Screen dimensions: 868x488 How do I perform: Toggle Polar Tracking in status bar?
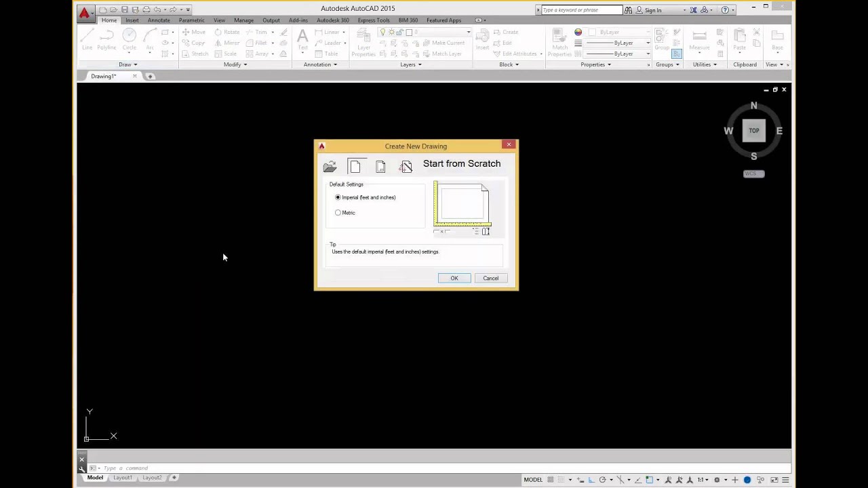(602, 480)
